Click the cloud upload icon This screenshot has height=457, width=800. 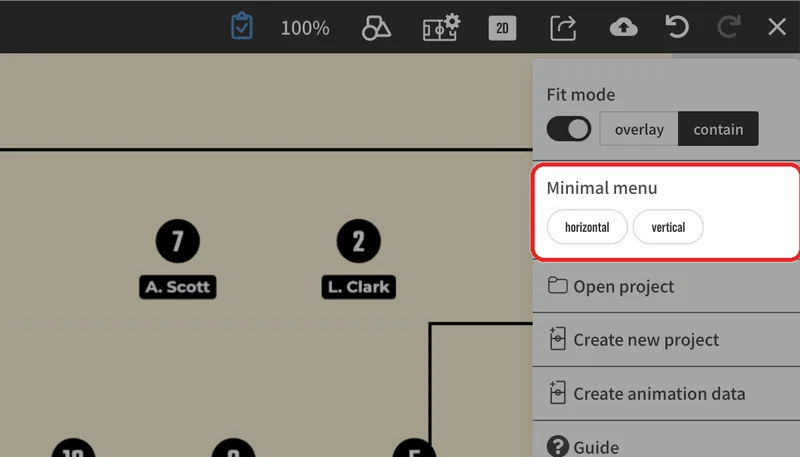623,27
